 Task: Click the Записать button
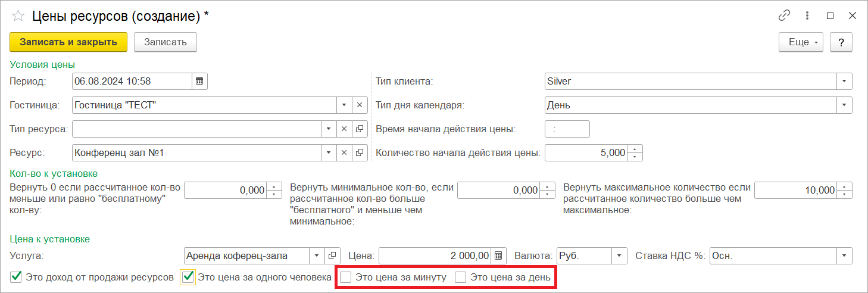point(166,42)
